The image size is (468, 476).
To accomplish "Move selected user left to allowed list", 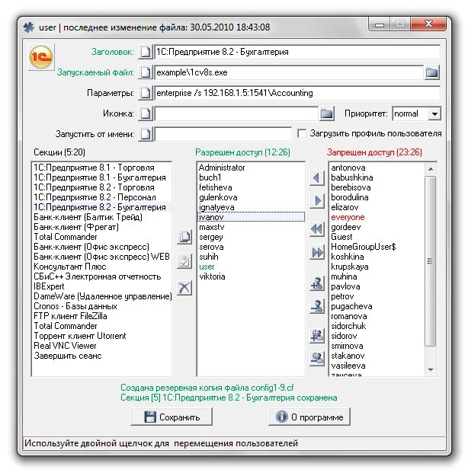I will pos(317,177).
